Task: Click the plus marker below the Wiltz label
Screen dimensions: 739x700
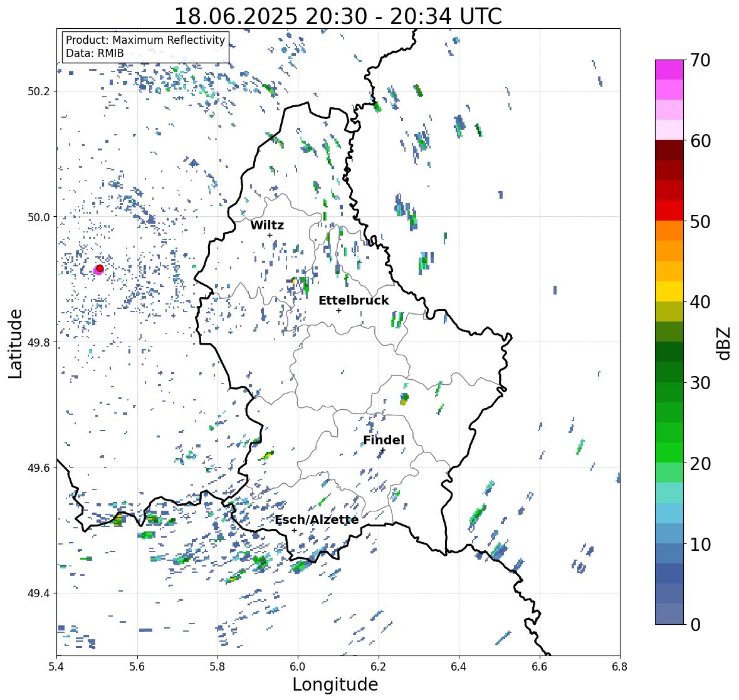Action: click(x=270, y=236)
